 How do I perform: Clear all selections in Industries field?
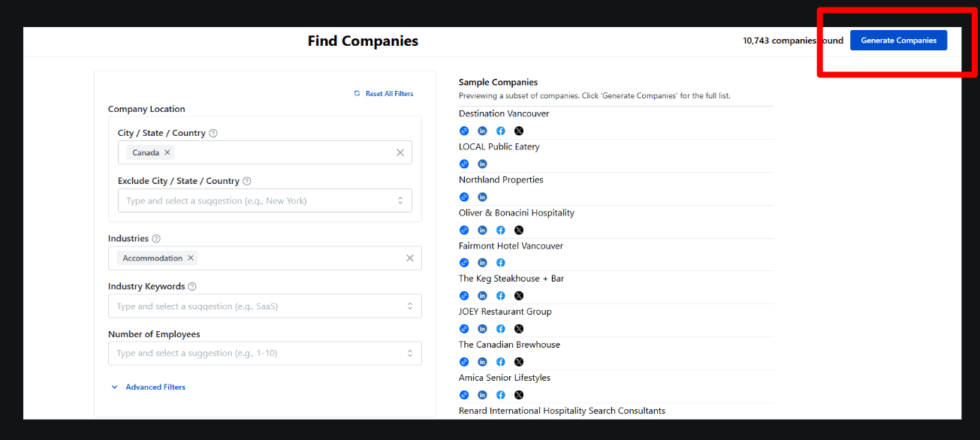coord(410,258)
